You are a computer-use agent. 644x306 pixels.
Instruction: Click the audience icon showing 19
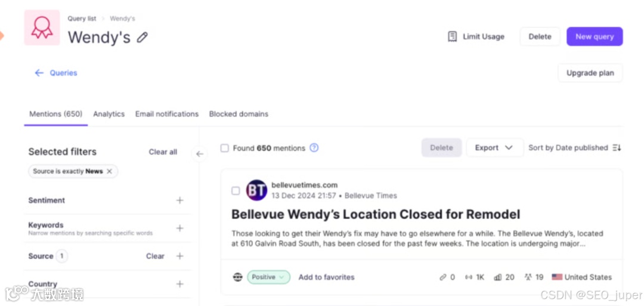[x=528, y=277]
